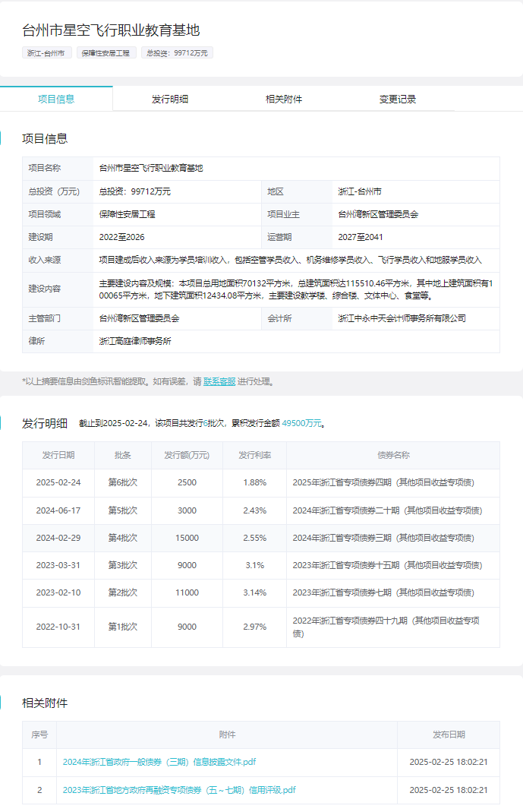Image resolution: width=523 pixels, height=812 pixels.
Task: Click the 49500万元 cumulative issuance amount
Action: 302,423
